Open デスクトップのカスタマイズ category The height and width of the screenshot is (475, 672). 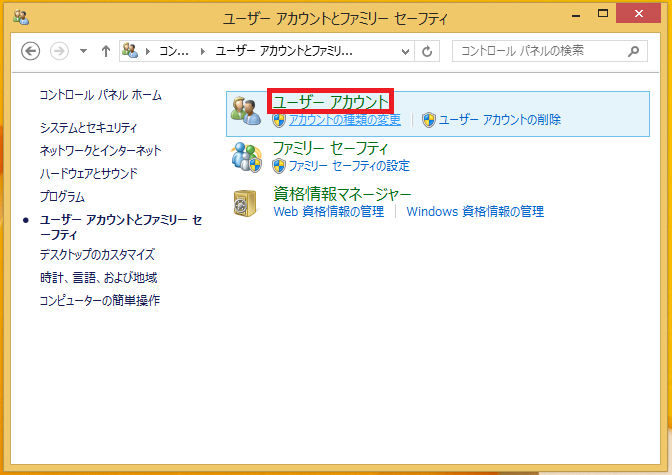pos(97,255)
